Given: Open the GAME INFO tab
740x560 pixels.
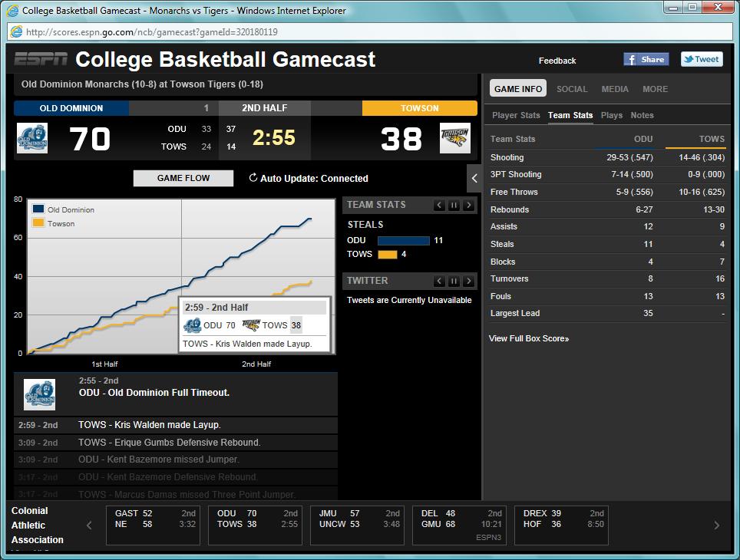Looking at the screenshot, I should (518, 89).
